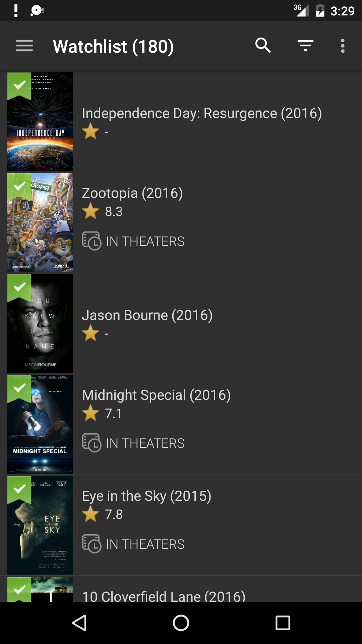Open 10 Cloverfield Lane (2016) list item

coord(164,596)
